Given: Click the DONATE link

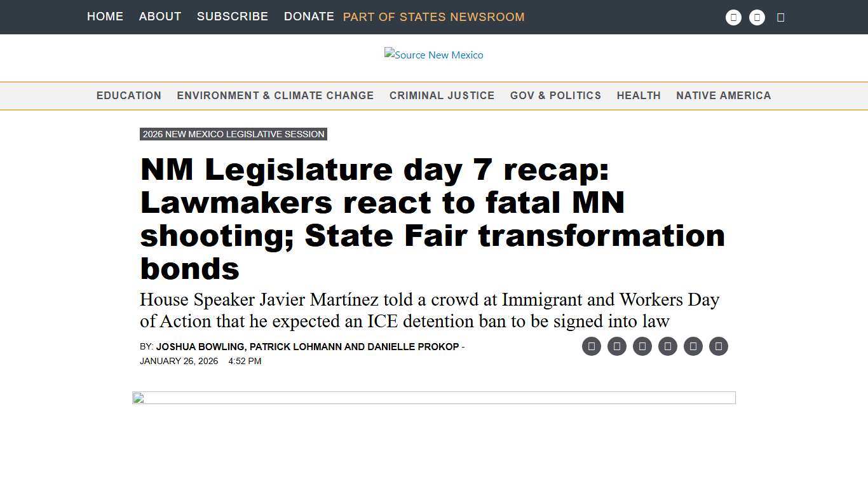Looking at the screenshot, I should (x=309, y=17).
